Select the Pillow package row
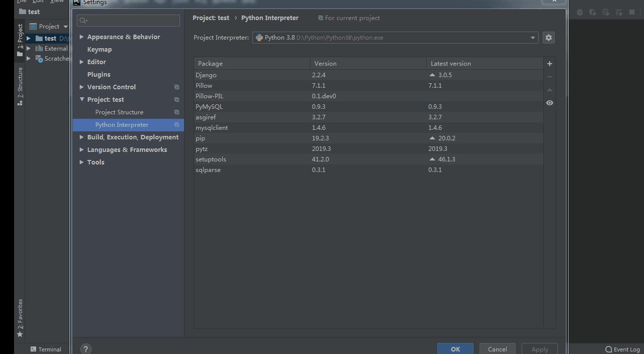Screen dimensions: 644x354 click(369, 85)
